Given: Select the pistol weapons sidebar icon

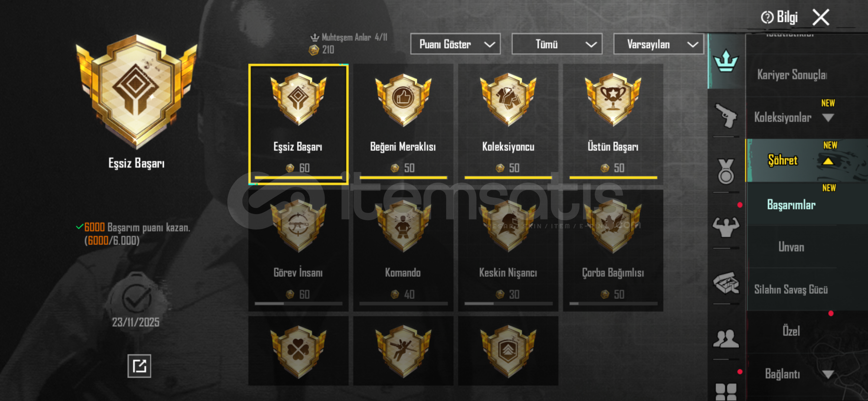Looking at the screenshot, I should click(x=726, y=116).
